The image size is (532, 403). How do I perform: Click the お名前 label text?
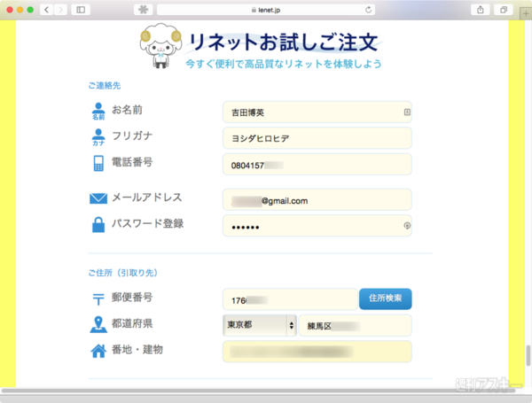click(x=127, y=110)
